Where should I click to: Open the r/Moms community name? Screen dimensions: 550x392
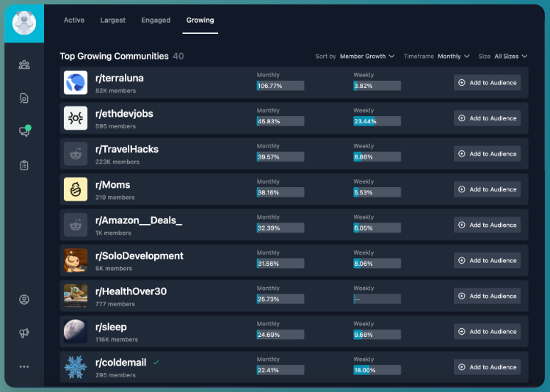pyautogui.click(x=112, y=185)
